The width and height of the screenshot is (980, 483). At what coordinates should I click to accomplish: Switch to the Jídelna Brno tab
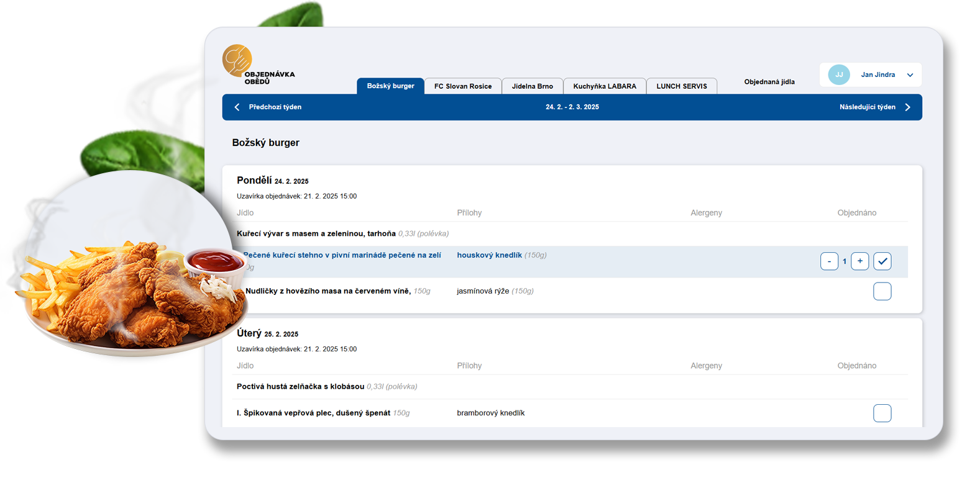(533, 86)
